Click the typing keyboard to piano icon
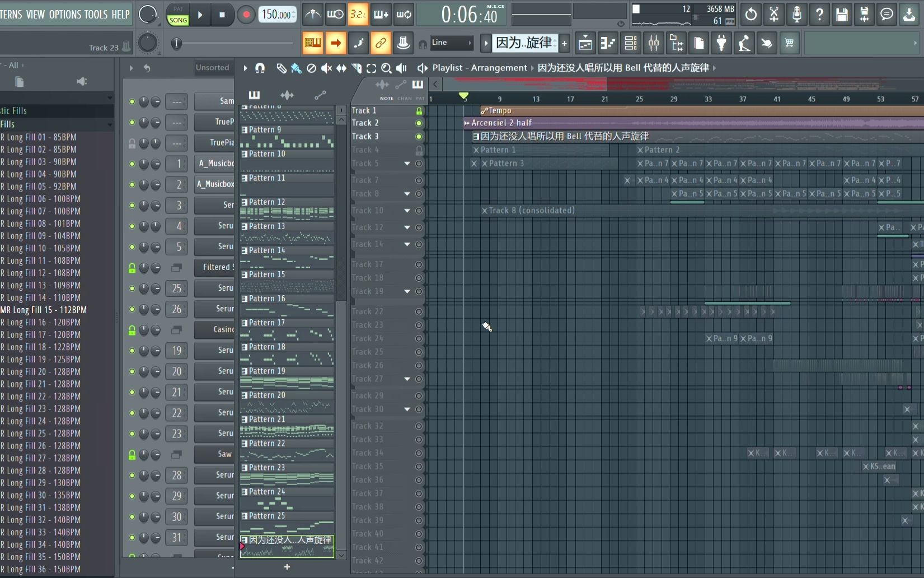Image resolution: width=924 pixels, height=578 pixels. (313, 43)
